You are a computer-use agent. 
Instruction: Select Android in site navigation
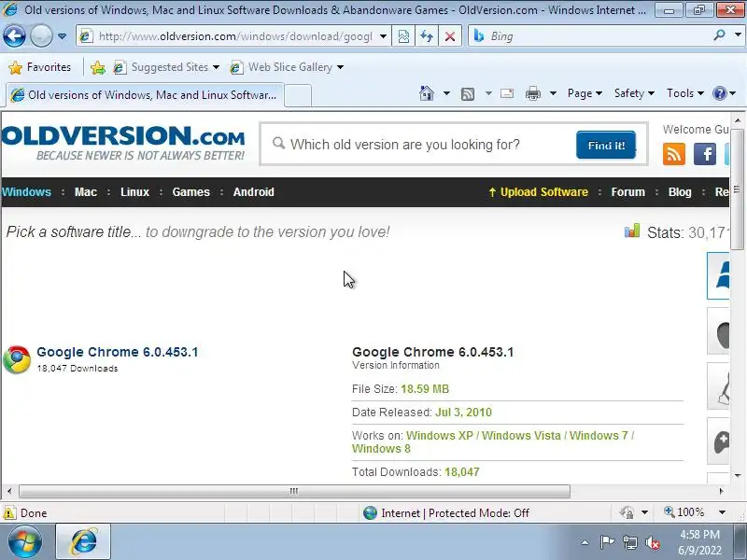253,192
